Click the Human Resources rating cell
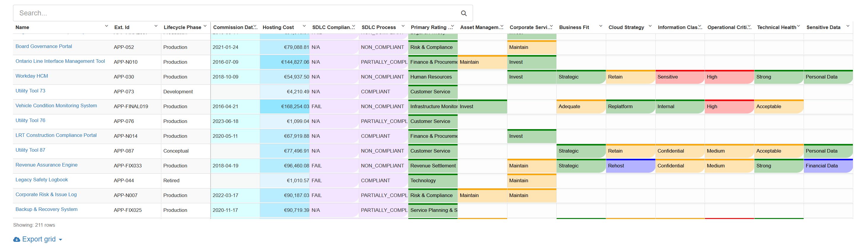The image size is (868, 248). [433, 77]
